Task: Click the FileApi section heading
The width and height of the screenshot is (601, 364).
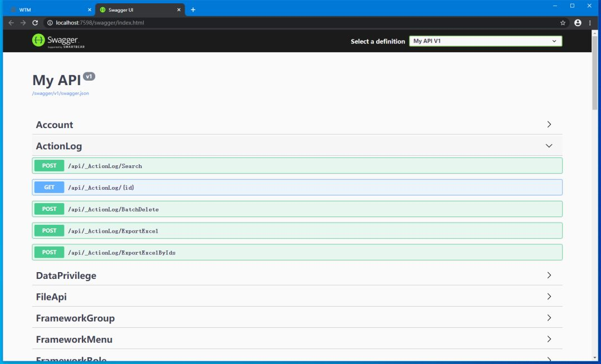Action: tap(51, 297)
